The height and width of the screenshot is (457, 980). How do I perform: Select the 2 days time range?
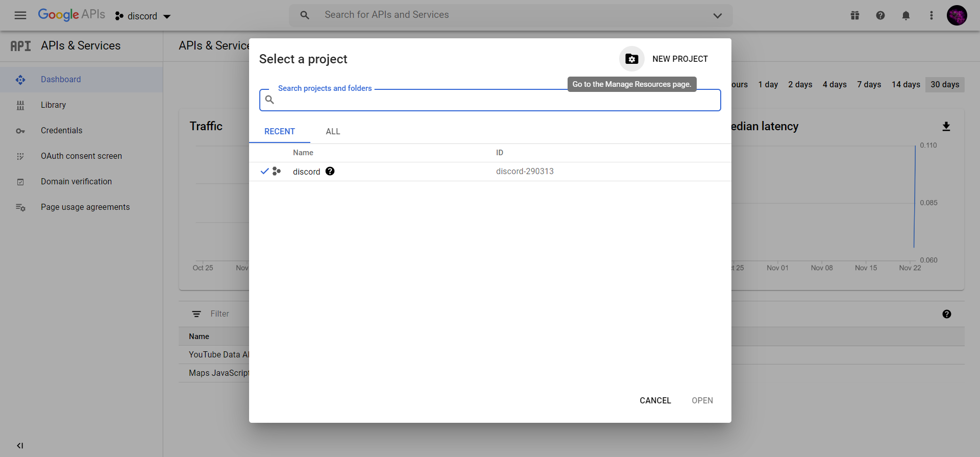click(800, 85)
